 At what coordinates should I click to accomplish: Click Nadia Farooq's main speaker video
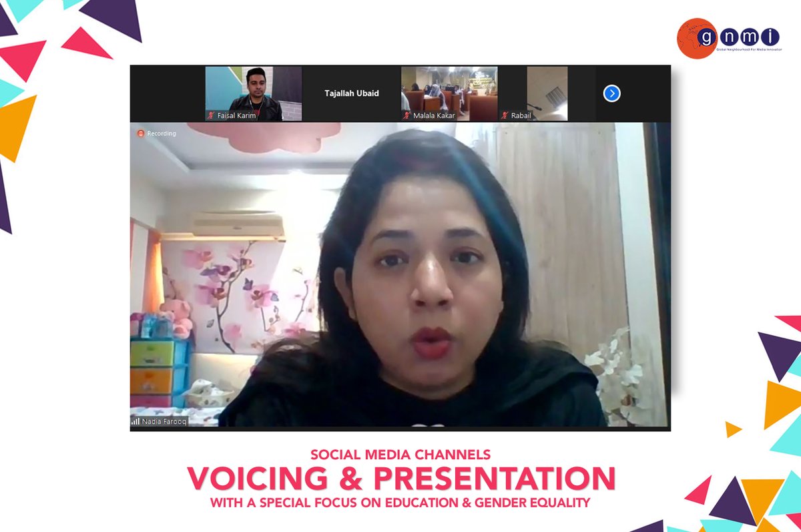tap(400, 275)
